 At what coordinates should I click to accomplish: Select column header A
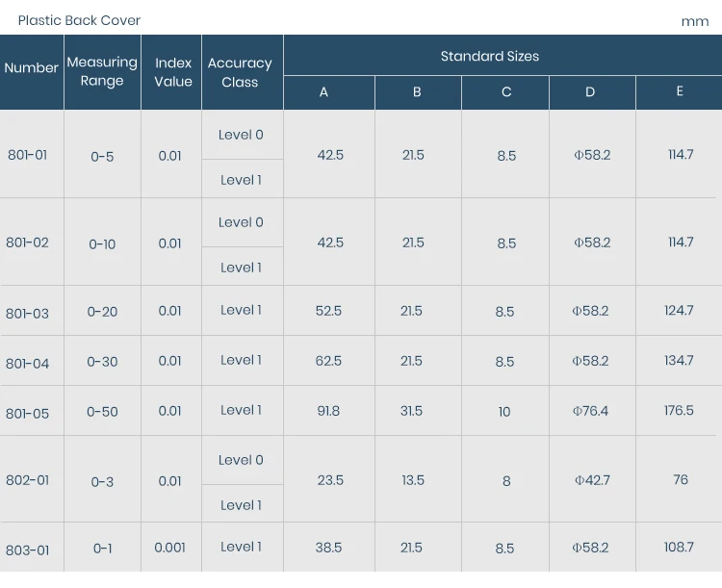(323, 92)
